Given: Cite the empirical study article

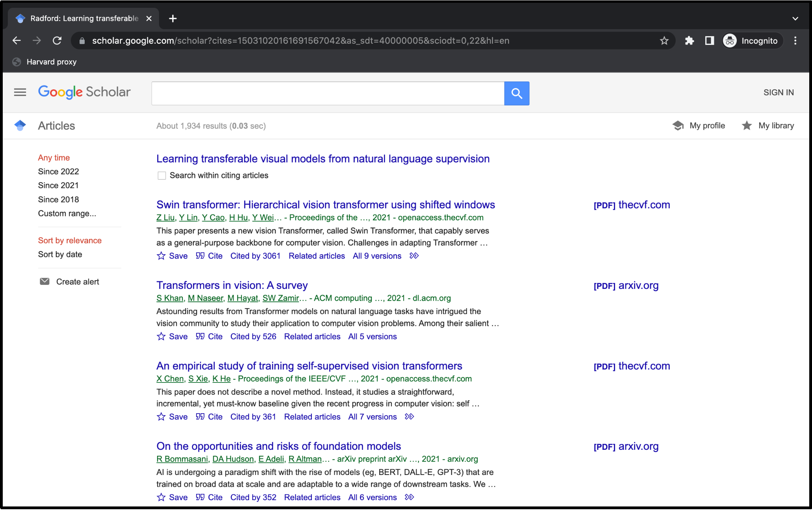Looking at the screenshot, I should click(x=209, y=417).
